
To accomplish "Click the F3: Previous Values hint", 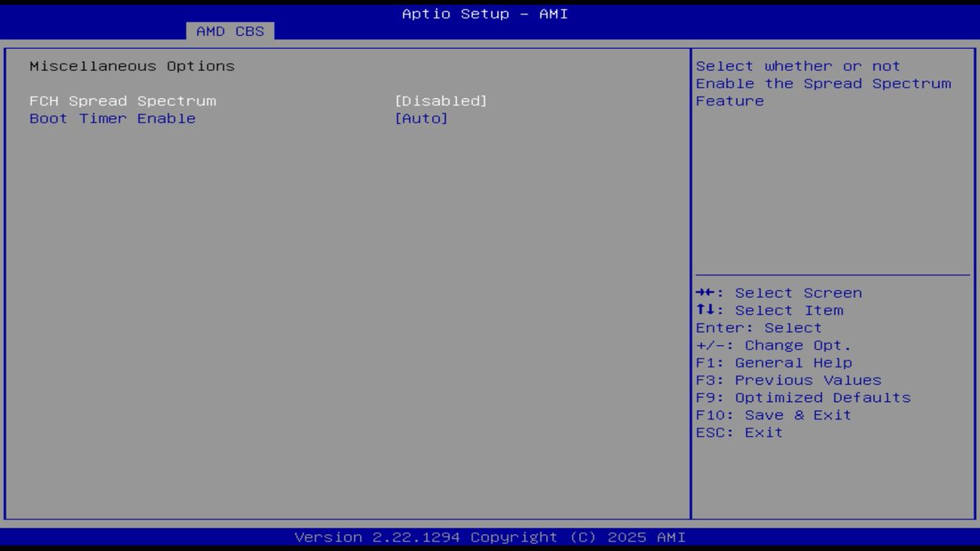I will tap(788, 380).
